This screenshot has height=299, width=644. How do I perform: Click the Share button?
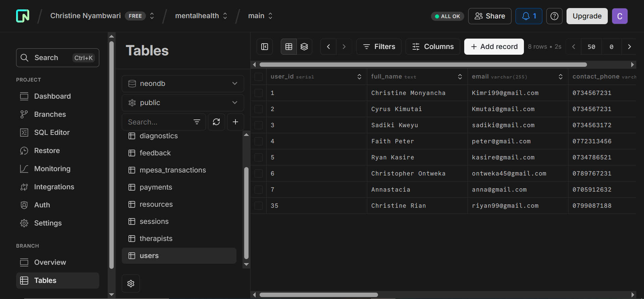click(x=490, y=16)
